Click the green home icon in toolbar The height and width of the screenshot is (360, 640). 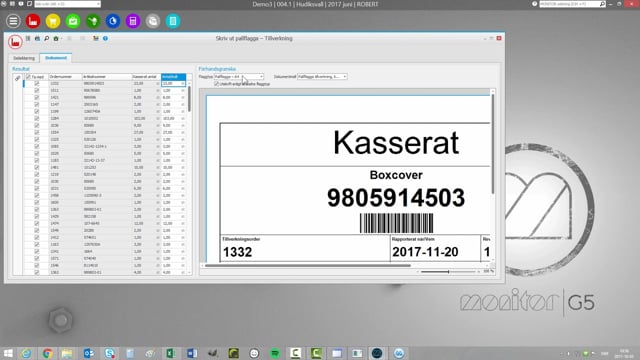click(56, 38)
